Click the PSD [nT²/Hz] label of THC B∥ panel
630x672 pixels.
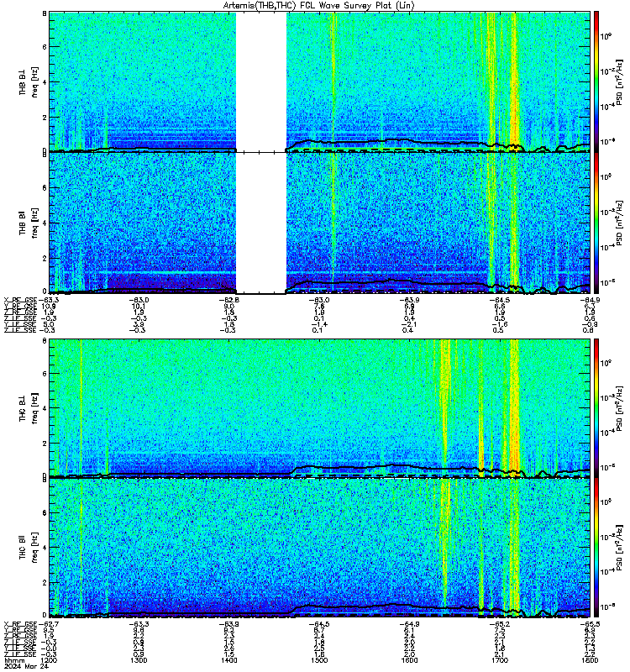click(620, 548)
